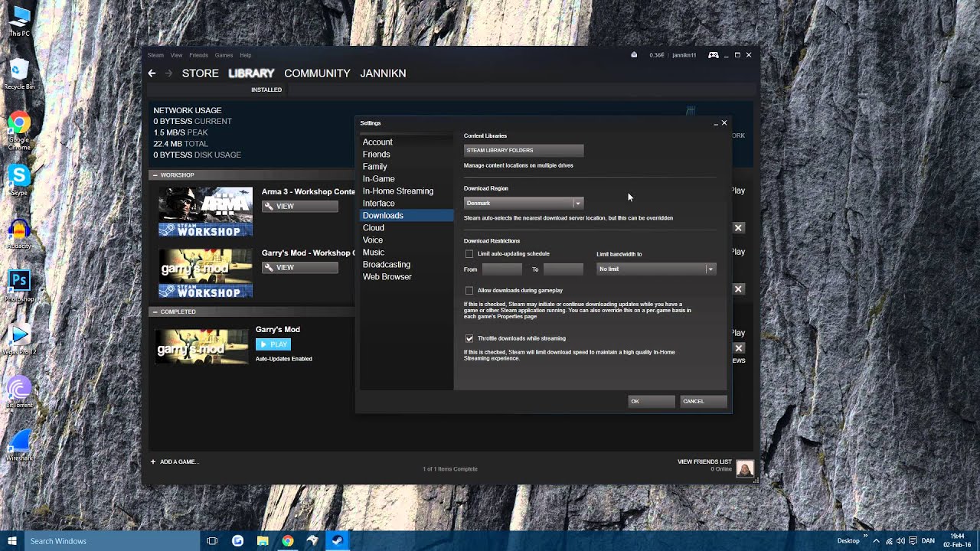
Task: Open jannikn11 account menu in Steam
Action: coord(684,55)
